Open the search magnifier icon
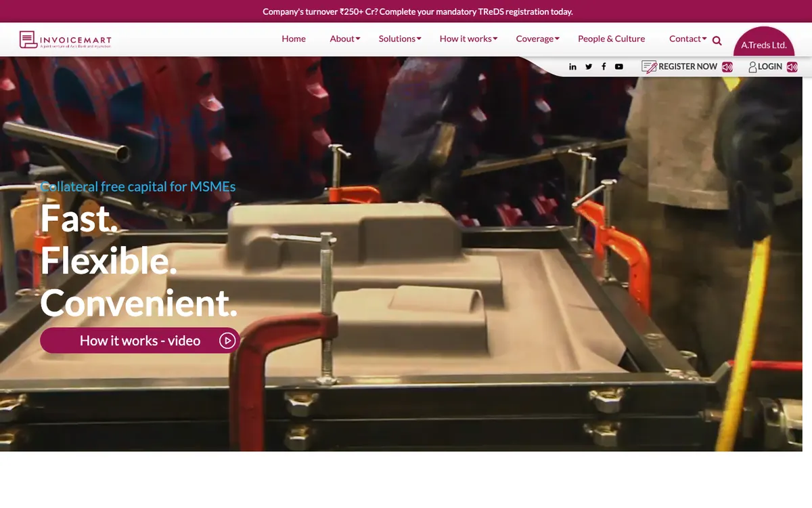The width and height of the screenshot is (812, 508). tap(717, 41)
